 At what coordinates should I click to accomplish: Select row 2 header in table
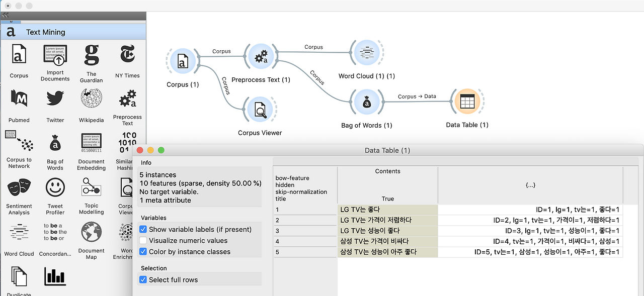tap(305, 220)
